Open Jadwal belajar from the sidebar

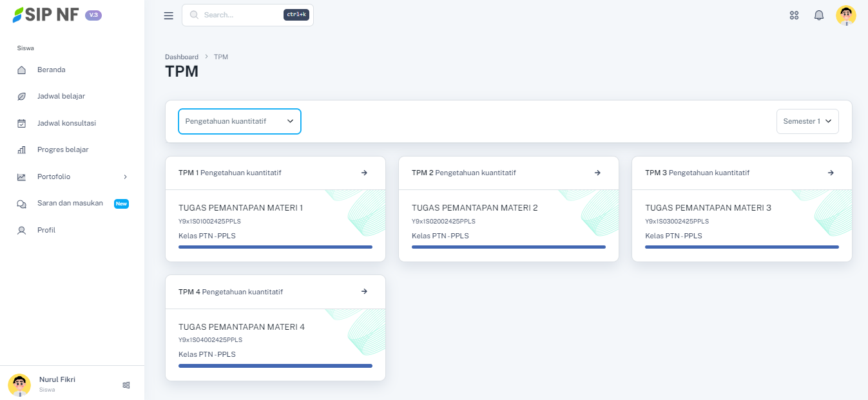[61, 96]
